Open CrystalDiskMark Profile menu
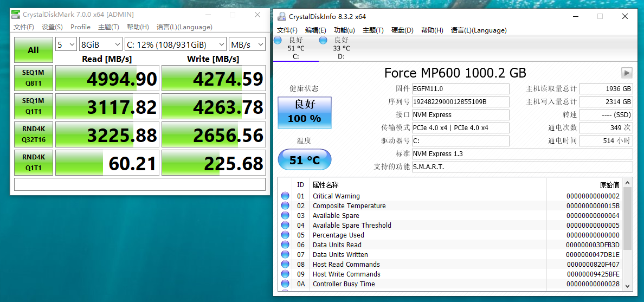This screenshot has width=644, height=302. tap(80, 27)
